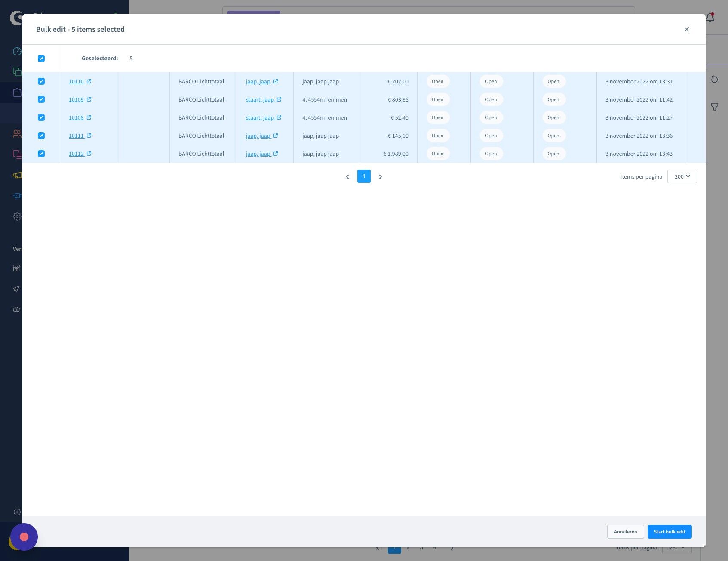Screen dimensions: 728x561
Task: Open rocket icon in sidebar
Action: 16,289
